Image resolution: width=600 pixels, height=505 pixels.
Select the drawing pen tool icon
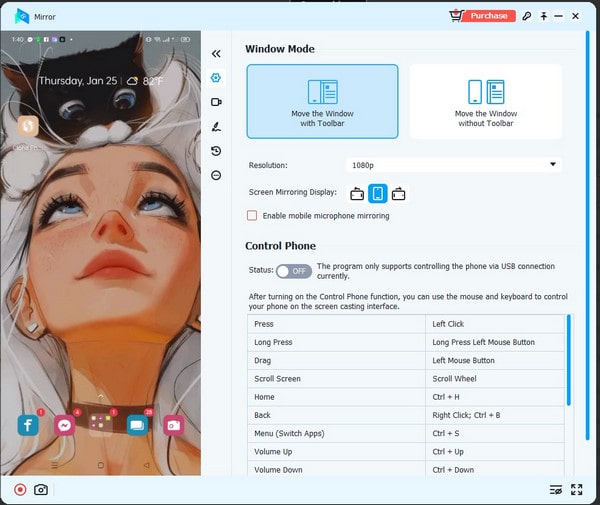(216, 127)
